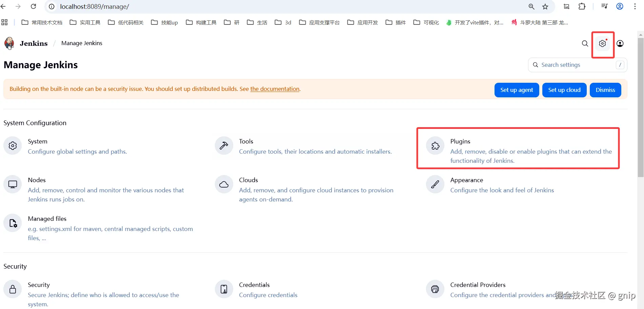Open the browser extensions puzzle icon
Viewport: 644px width, 309px height.
582,6
